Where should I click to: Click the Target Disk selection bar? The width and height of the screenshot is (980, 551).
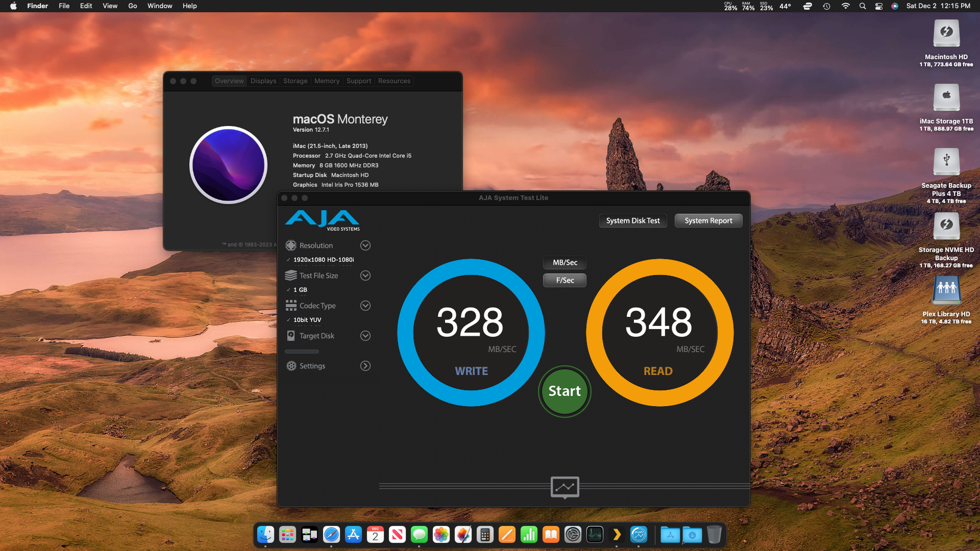click(x=302, y=352)
